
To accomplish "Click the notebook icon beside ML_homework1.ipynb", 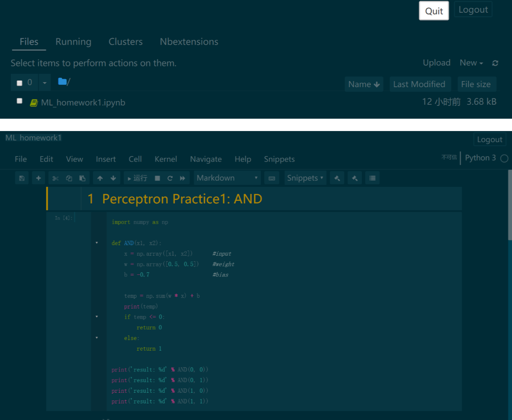I will click(x=34, y=103).
